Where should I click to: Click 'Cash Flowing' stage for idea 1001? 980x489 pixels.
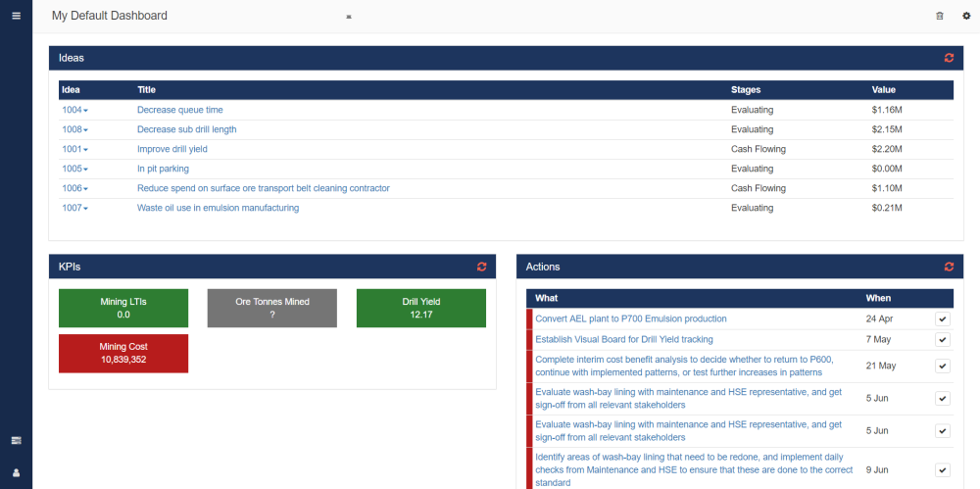759,150
